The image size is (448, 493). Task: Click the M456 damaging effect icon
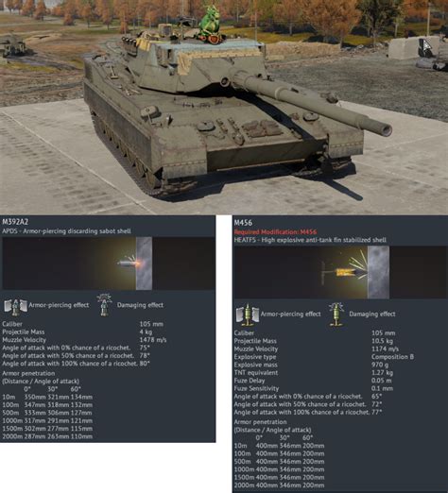click(x=336, y=314)
